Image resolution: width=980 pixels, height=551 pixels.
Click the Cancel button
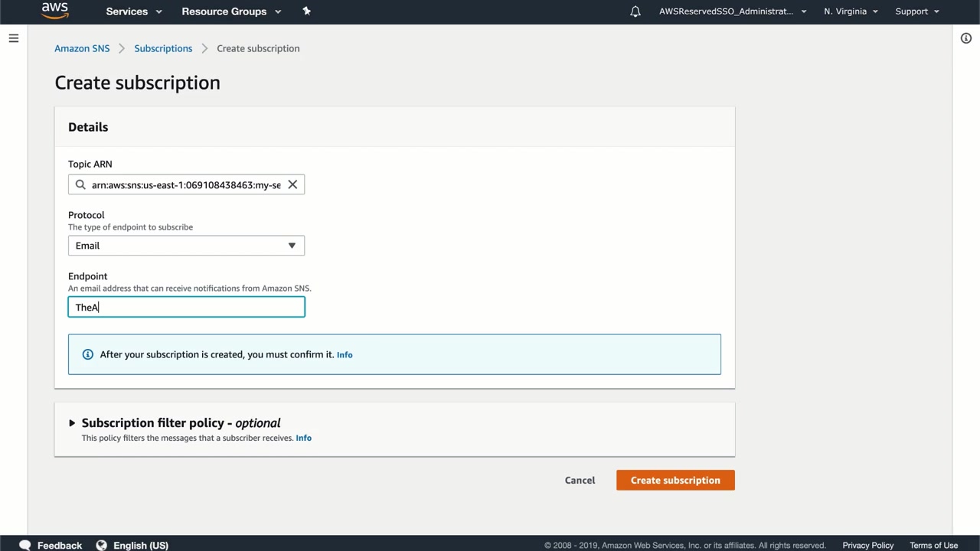pyautogui.click(x=580, y=480)
